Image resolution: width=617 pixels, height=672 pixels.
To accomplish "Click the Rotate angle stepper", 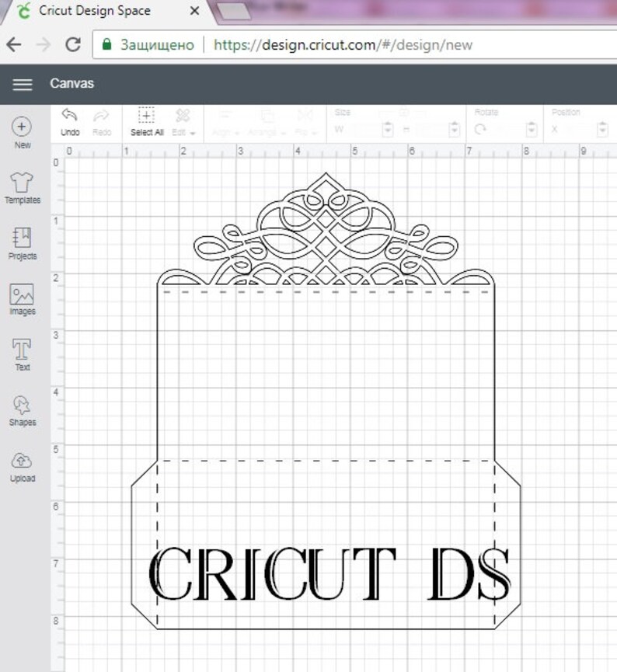I will pyautogui.click(x=532, y=128).
